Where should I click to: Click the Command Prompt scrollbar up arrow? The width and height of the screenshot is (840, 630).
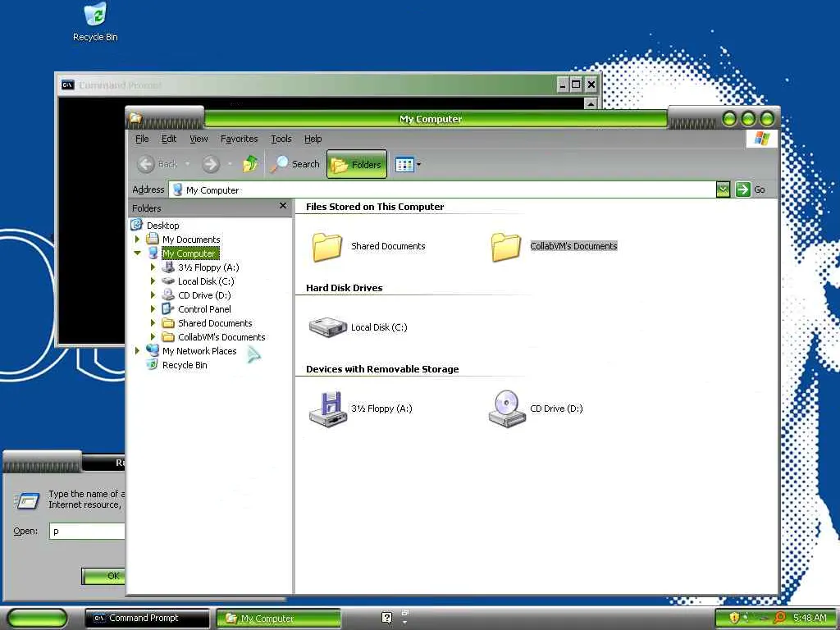(591, 104)
